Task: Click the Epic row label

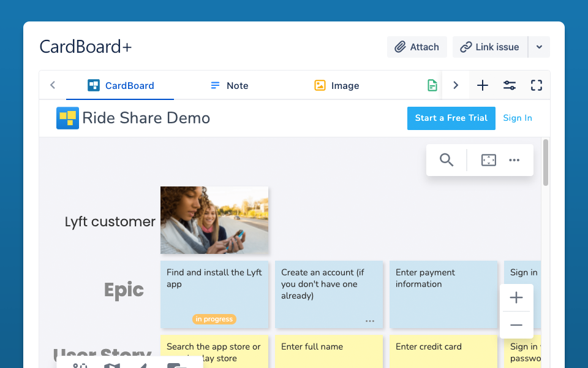Action: pos(124,290)
